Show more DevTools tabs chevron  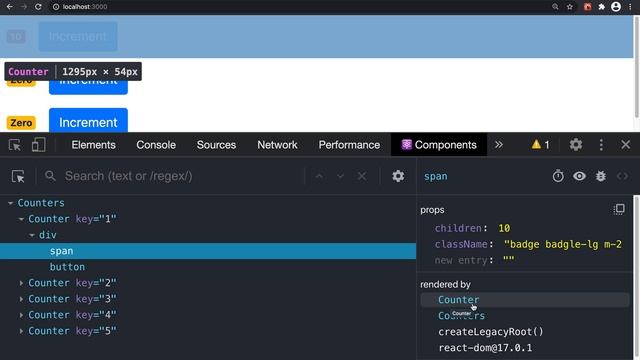(499, 144)
